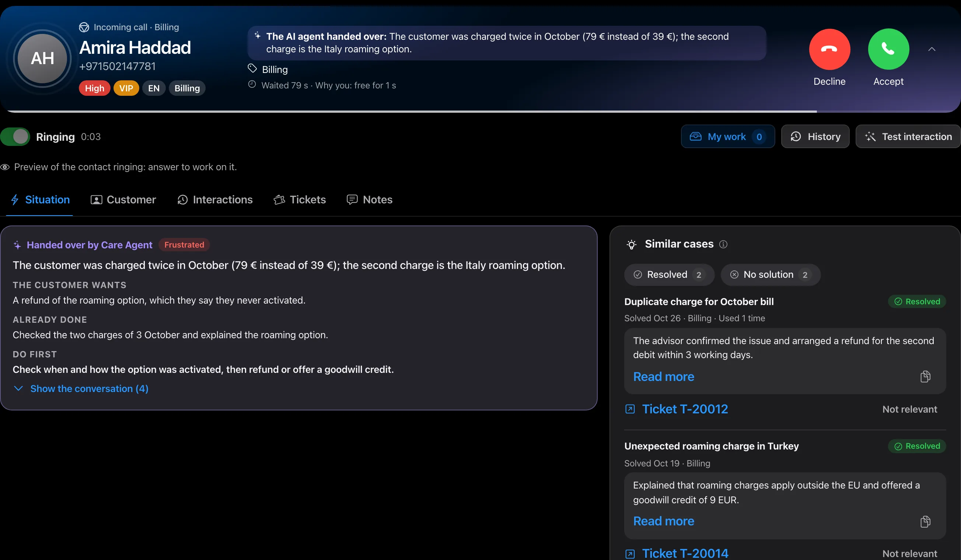Open the Tickets tab
961x560 pixels.
pos(299,200)
